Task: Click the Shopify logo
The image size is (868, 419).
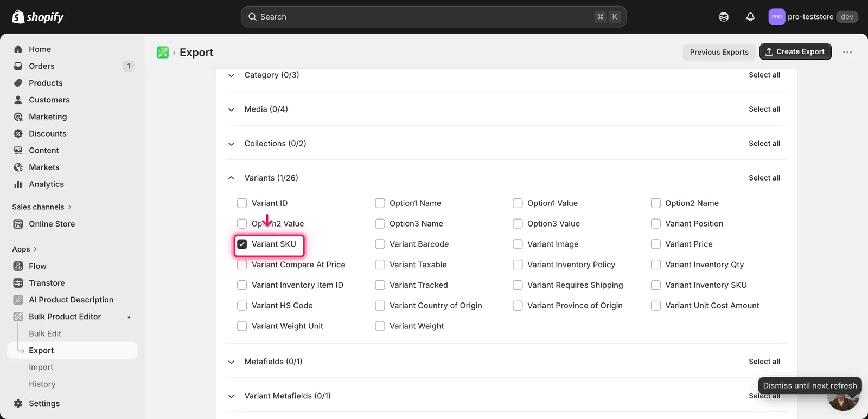Action: pyautogui.click(x=38, y=17)
